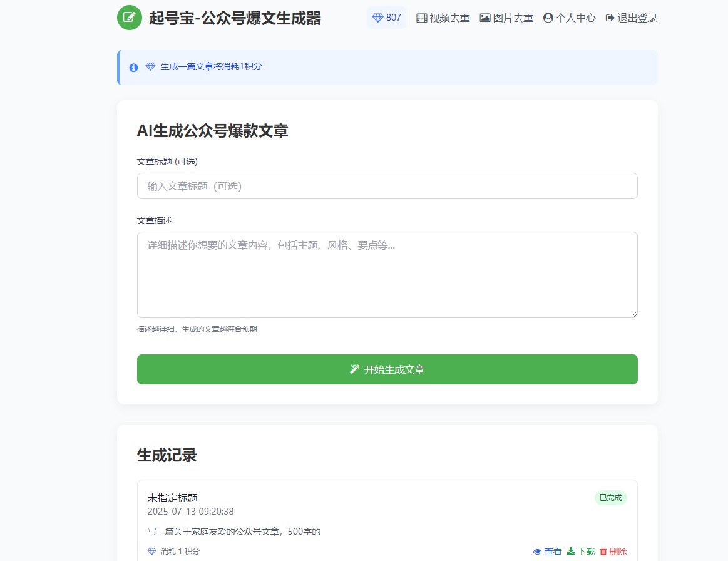Select the 未指定标题 record title
728x561 pixels.
click(x=172, y=498)
